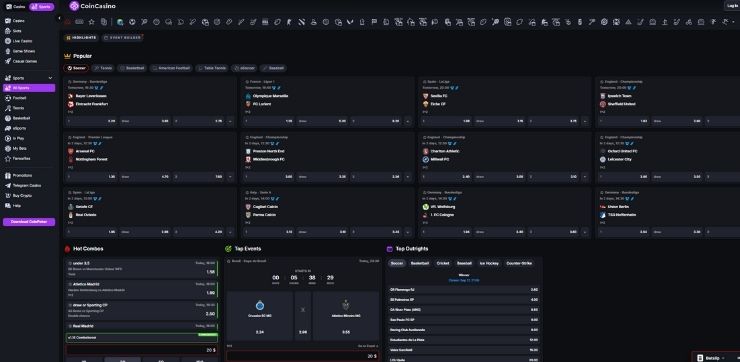Open My Bets in the sidebar
The image size is (740, 362).
tap(19, 148)
